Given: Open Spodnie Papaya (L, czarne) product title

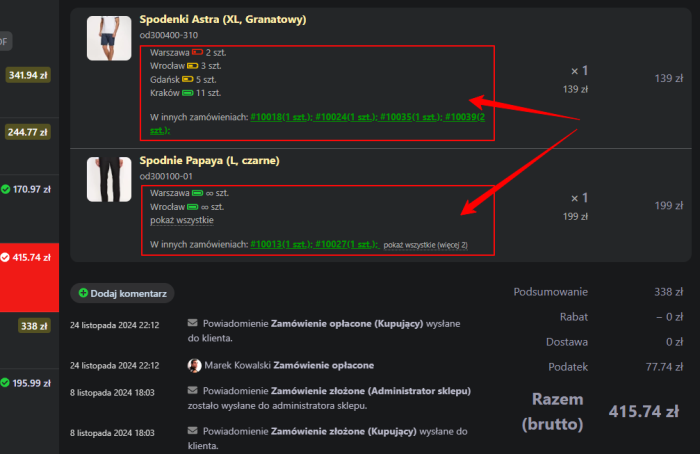Looking at the screenshot, I should coord(209,161).
